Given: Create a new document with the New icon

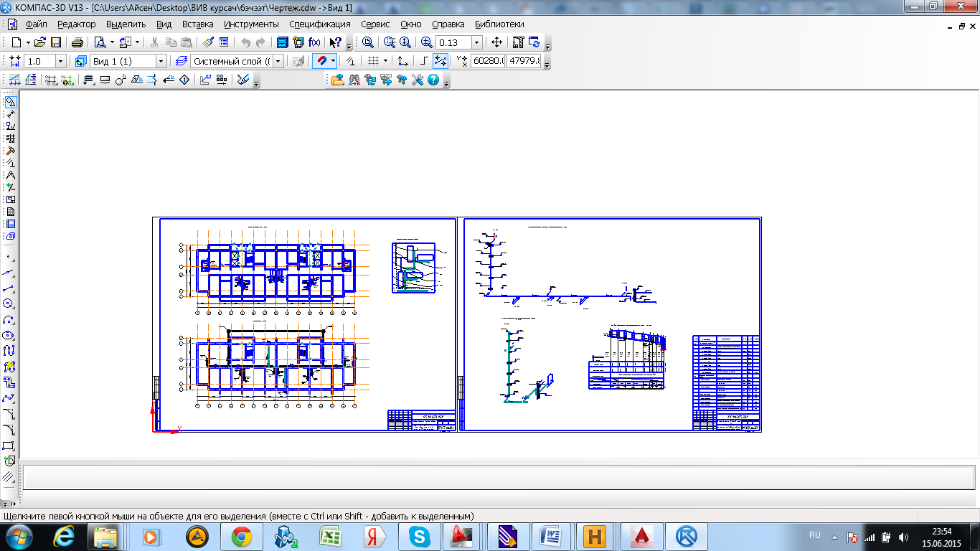Looking at the screenshot, I should [x=16, y=42].
